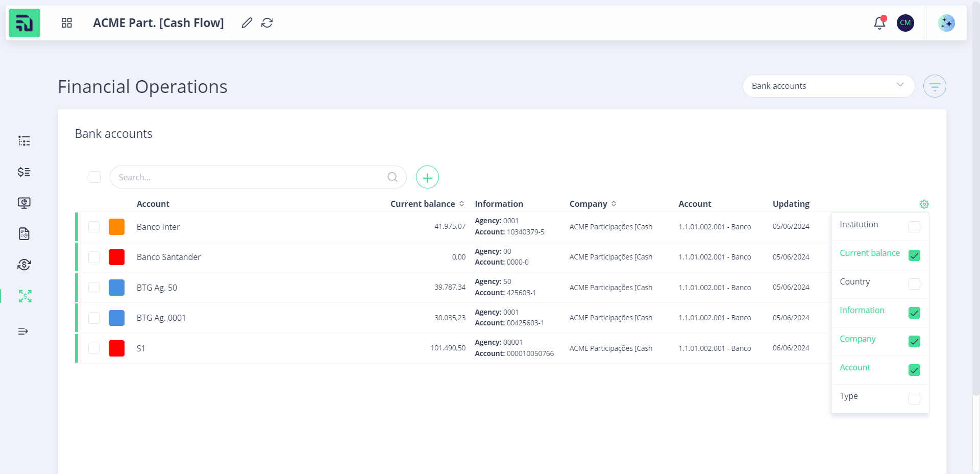Sort by Current balance column arrows
980x474 pixels.
(461, 204)
